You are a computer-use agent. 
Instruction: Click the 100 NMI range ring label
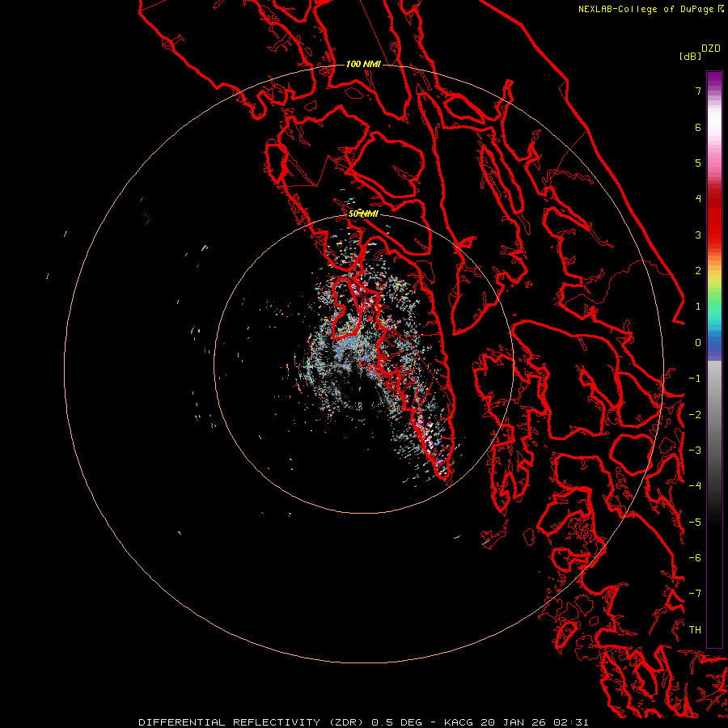(x=363, y=64)
